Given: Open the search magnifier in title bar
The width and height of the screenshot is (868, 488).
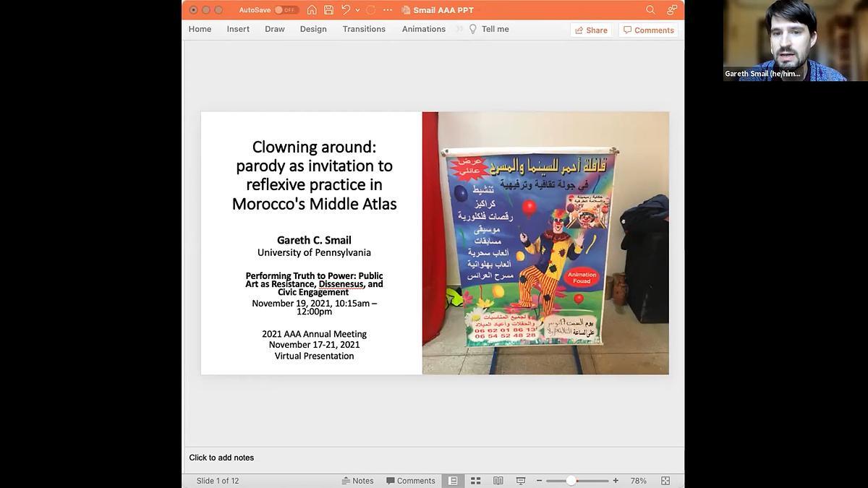Looking at the screenshot, I should coord(650,10).
